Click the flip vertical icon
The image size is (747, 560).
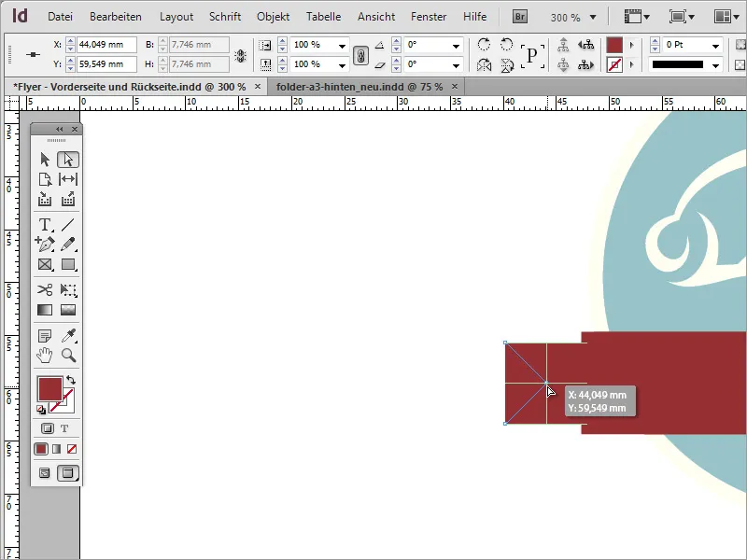pos(507,64)
